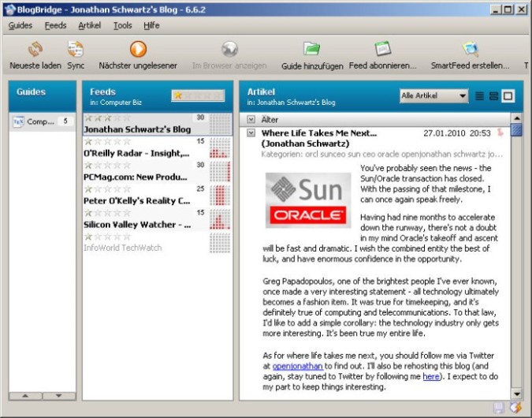This screenshot has height=418, width=532.
Task: Collapse the Älter article group
Action: pyautogui.click(x=251, y=120)
